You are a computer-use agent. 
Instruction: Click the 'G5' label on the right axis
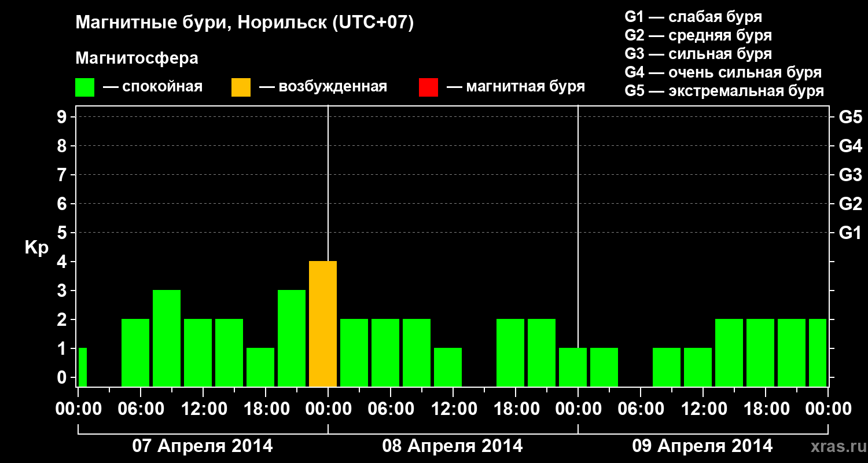(x=850, y=117)
